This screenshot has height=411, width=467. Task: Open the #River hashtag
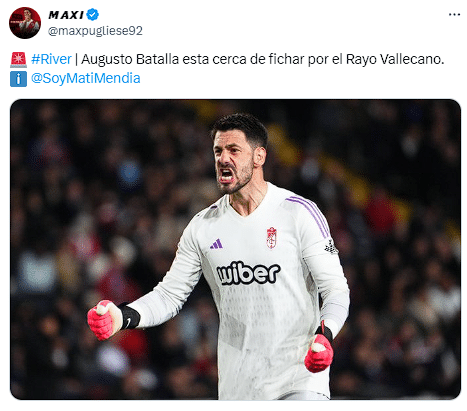pos(51,59)
